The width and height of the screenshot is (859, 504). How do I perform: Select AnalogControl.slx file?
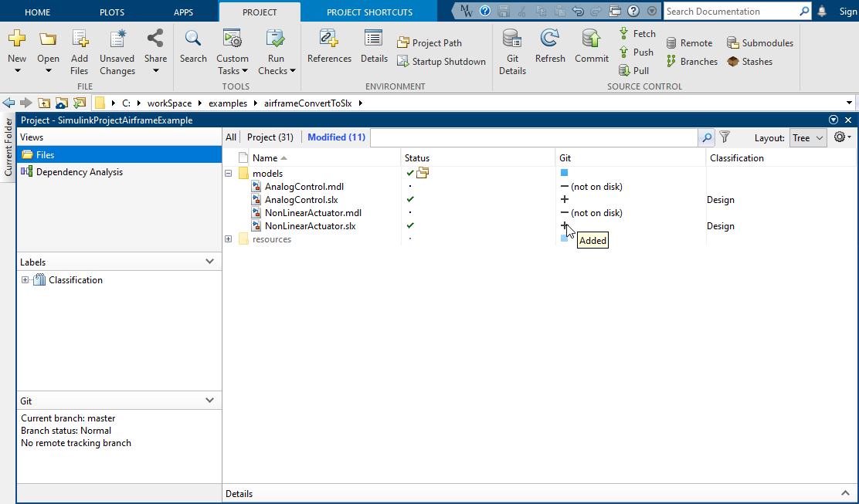[x=300, y=200]
